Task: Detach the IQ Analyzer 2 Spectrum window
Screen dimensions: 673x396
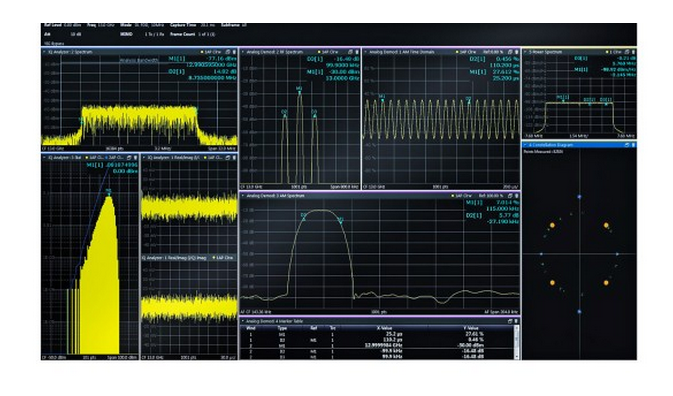Action: pyautogui.click(x=227, y=52)
